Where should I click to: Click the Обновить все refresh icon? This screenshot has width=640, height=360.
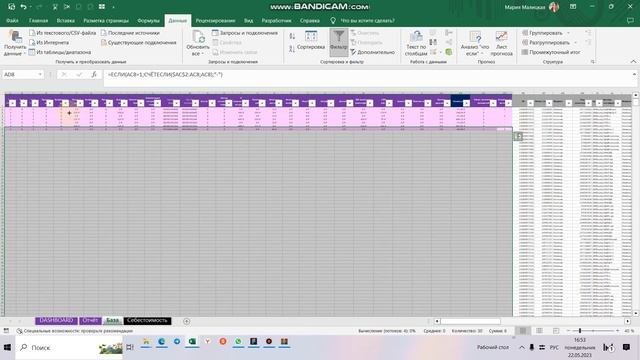point(198,37)
